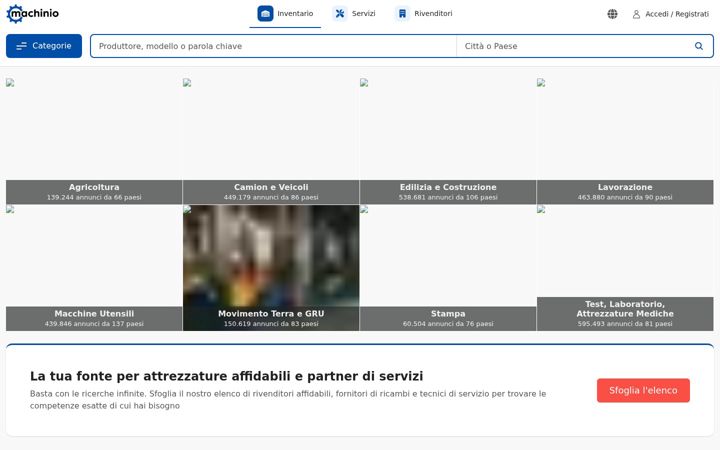The height and width of the screenshot is (450, 720).
Task: Click the Rivenditori building icon
Action: coord(402,14)
